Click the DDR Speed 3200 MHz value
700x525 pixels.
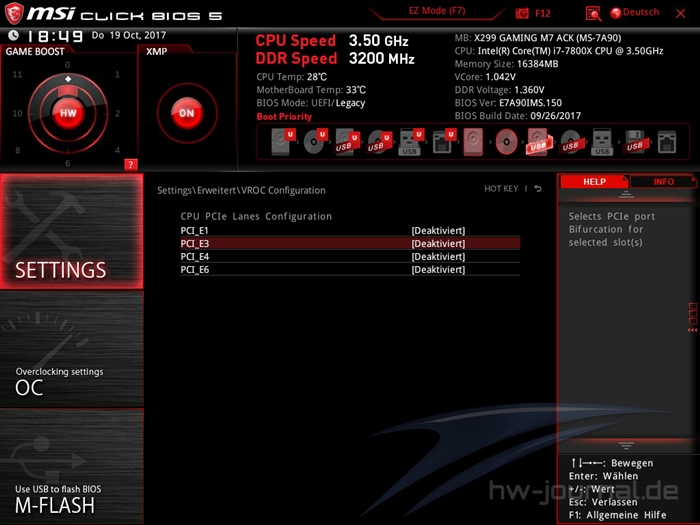(382, 58)
